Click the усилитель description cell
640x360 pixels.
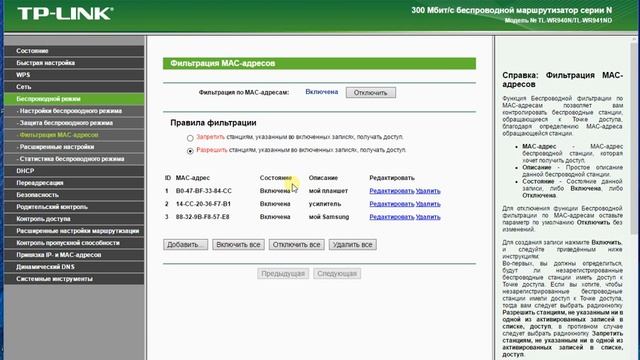tap(325, 204)
